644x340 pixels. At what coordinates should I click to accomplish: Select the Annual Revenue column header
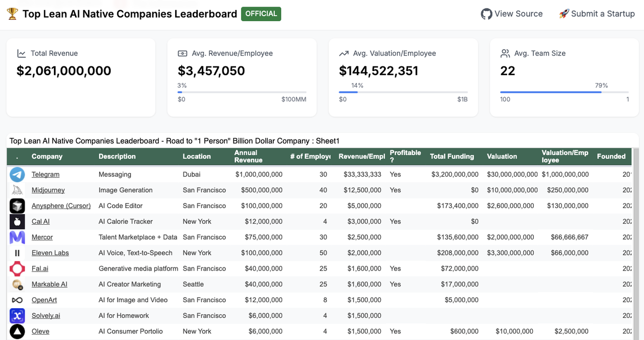coord(249,156)
